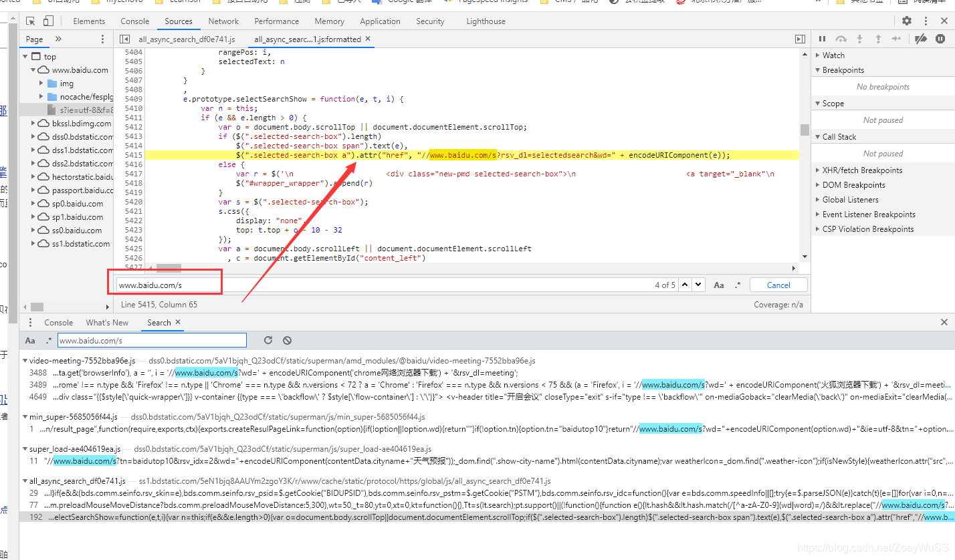Image resolution: width=955 pixels, height=560 pixels.
Task: Close the Search drawer tab
Action: [178, 322]
